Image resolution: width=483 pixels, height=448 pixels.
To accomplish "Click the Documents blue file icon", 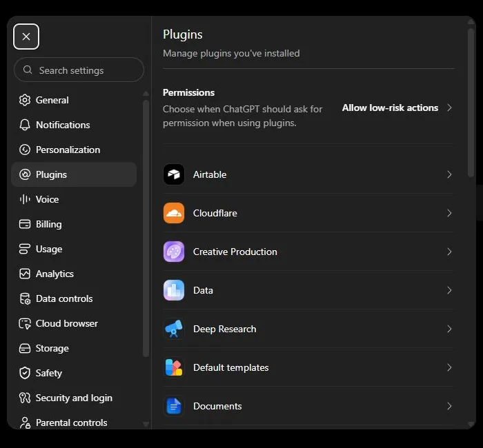I will 174,406.
